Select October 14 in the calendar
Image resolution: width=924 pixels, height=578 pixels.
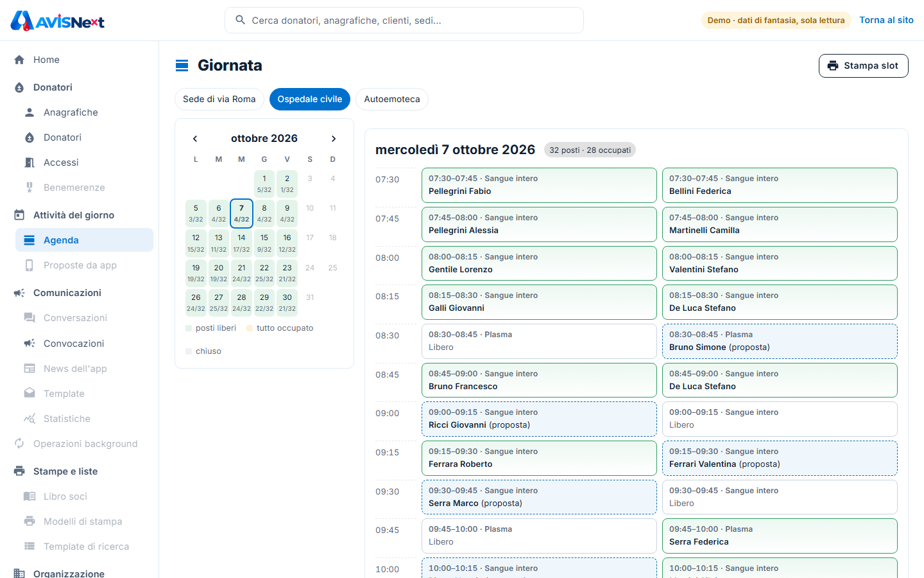(241, 243)
